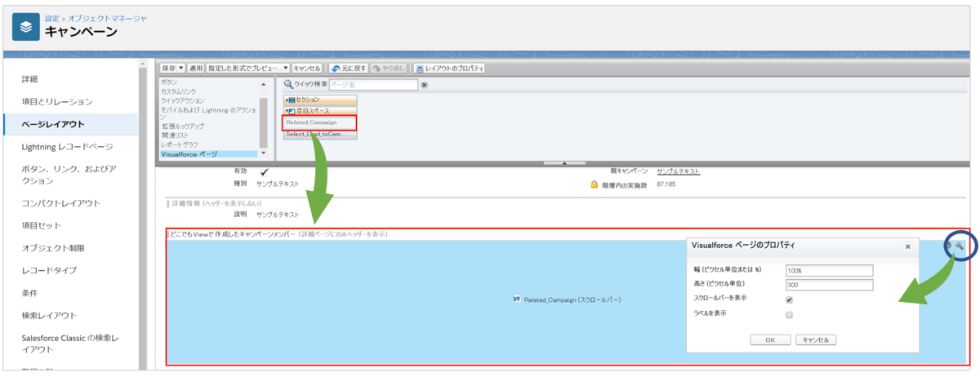Image resolution: width=980 pixels, height=377 pixels.
Task: Open オブジェクト制限 in the sidebar
Action: point(53,247)
